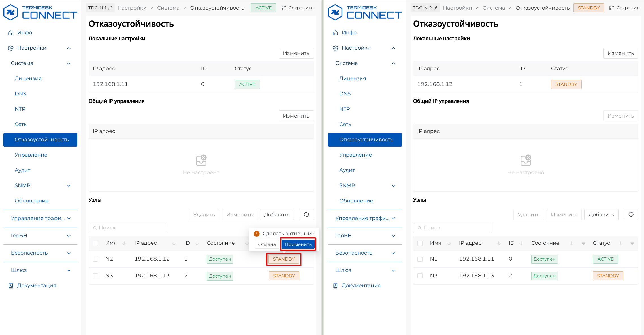The image size is (644, 335).
Task: Click the edit pencil next to TDC-N-1
Action: tap(110, 8)
